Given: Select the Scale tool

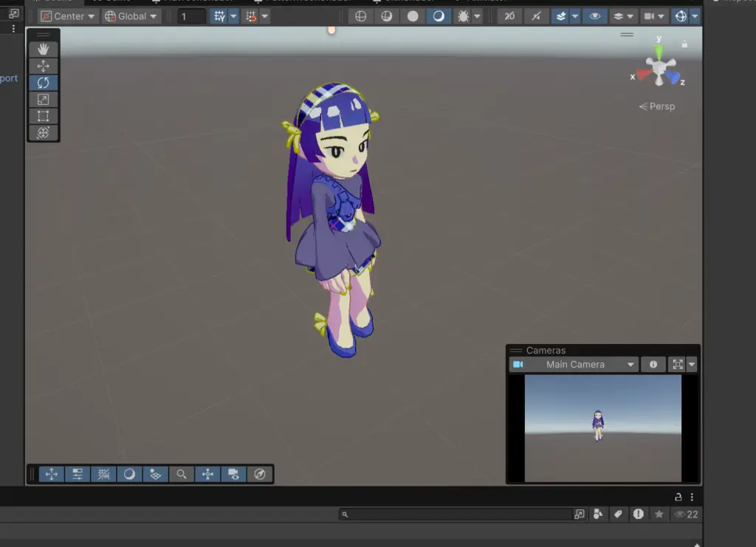Looking at the screenshot, I should tap(43, 100).
